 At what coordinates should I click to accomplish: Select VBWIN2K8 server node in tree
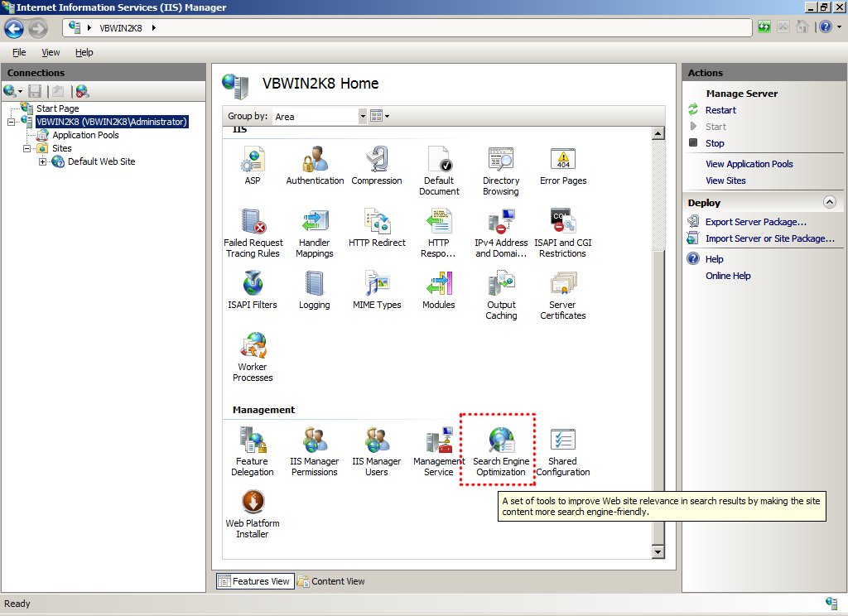tap(112, 122)
